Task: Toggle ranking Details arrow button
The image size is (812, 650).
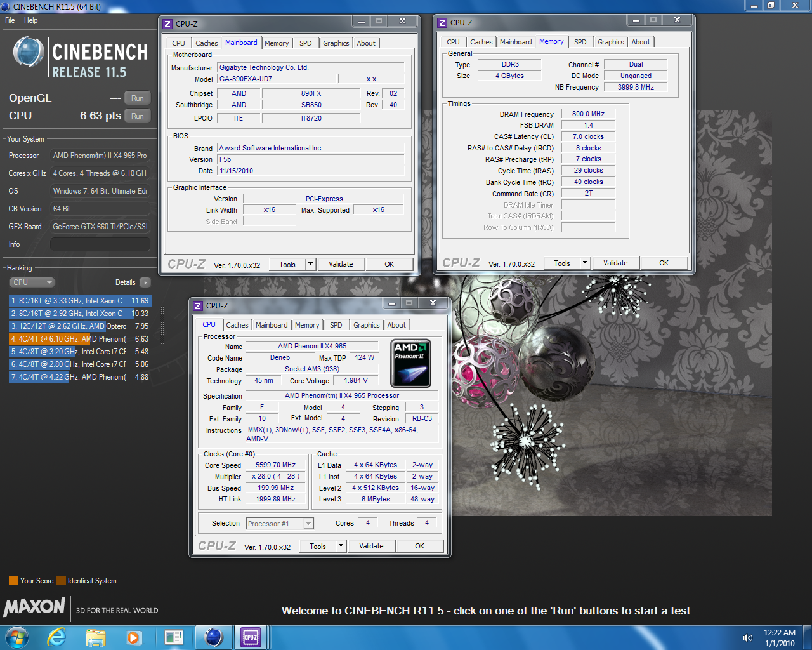Action: tap(145, 282)
